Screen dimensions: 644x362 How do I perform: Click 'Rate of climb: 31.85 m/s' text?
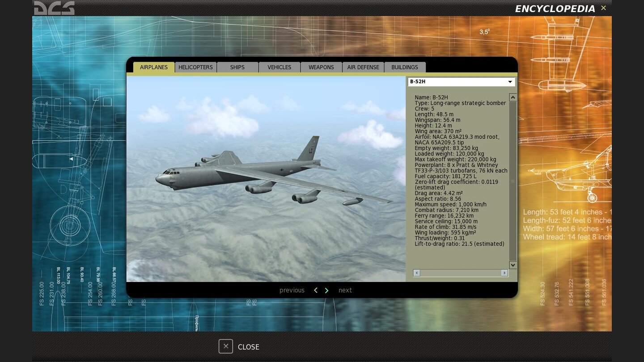pos(445,227)
